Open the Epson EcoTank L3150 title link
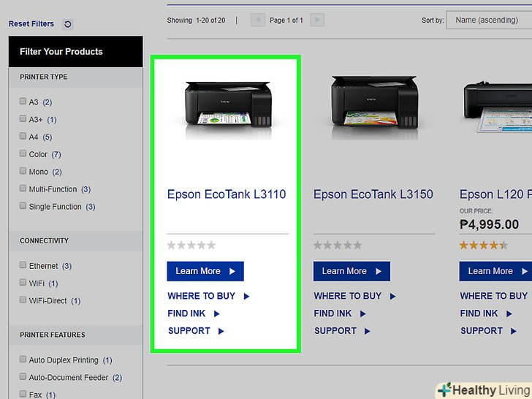This screenshot has width=532, height=399. (373, 194)
